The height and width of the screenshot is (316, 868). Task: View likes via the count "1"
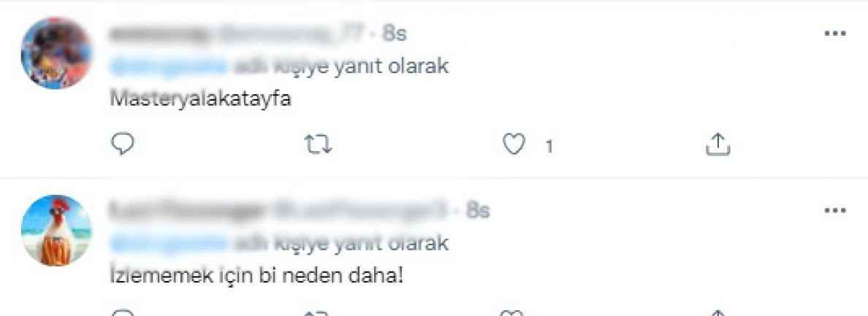coord(549,147)
